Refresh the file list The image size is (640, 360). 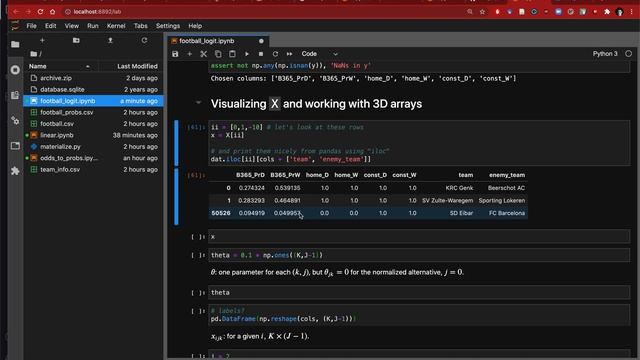(x=144, y=40)
